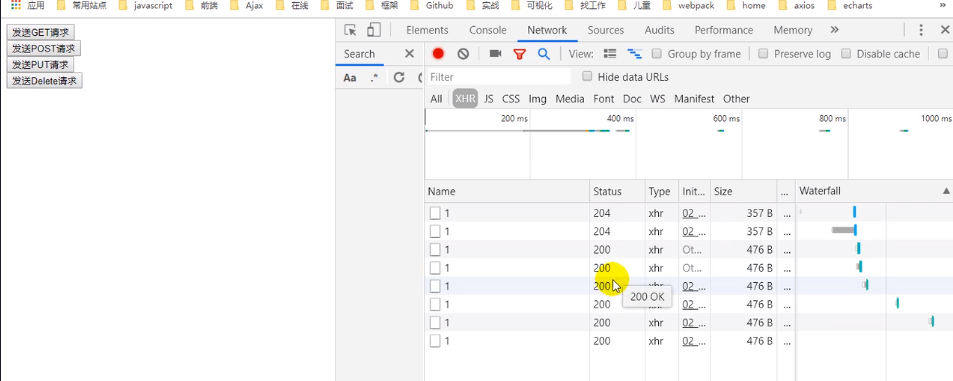
Task: Filter requests by JS type
Action: click(x=489, y=98)
